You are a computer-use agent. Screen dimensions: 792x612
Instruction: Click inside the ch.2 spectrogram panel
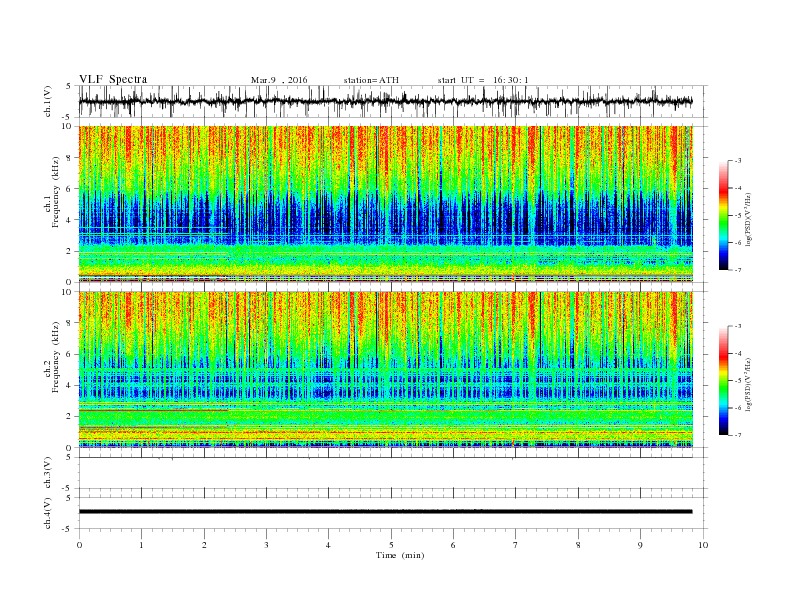click(x=386, y=370)
